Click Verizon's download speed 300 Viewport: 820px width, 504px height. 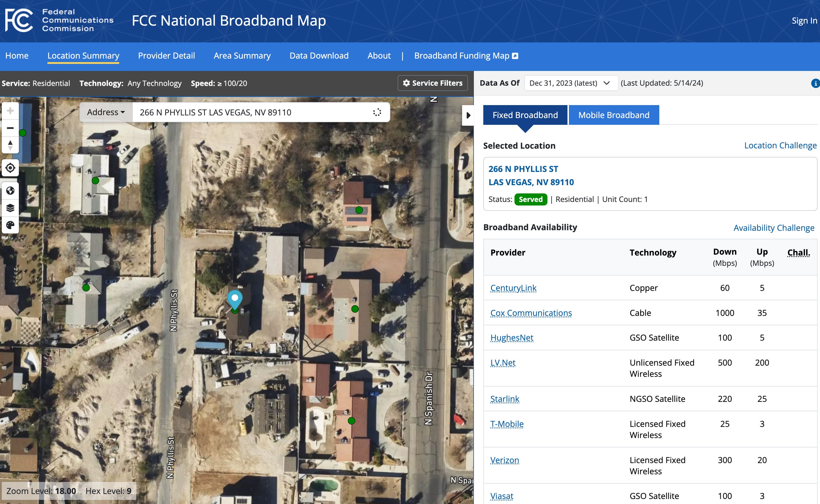click(725, 460)
